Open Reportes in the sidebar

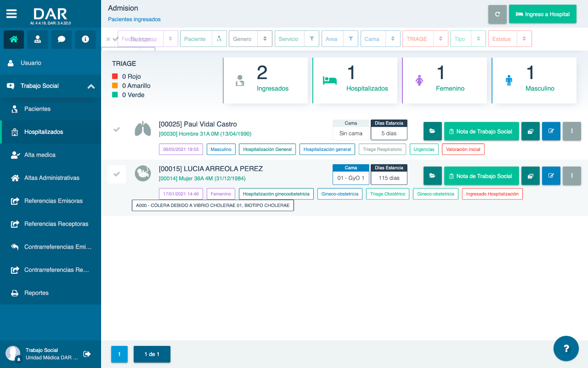[50, 293]
